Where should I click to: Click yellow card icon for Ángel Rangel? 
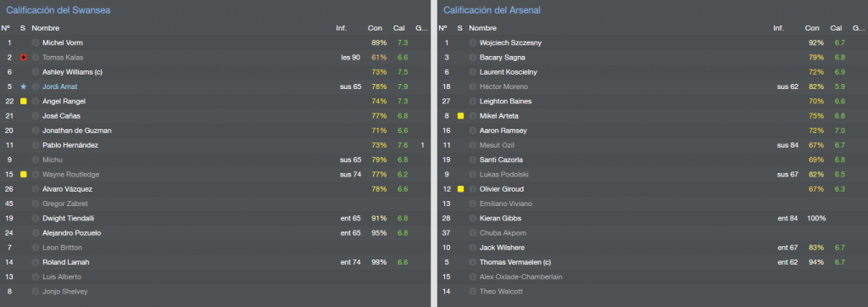click(x=23, y=102)
